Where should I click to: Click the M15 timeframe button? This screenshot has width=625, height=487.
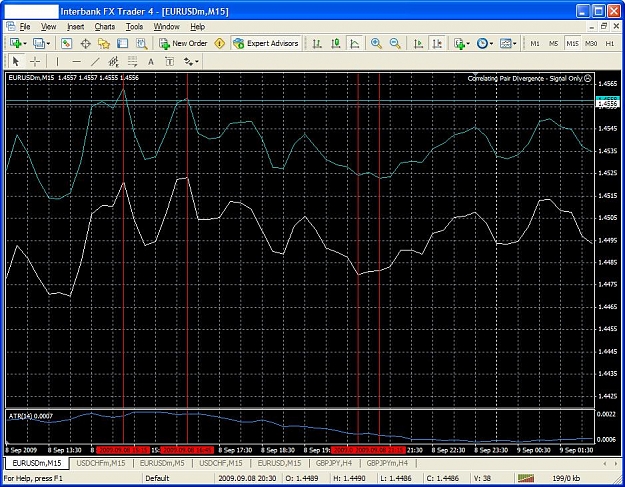[x=572, y=43]
